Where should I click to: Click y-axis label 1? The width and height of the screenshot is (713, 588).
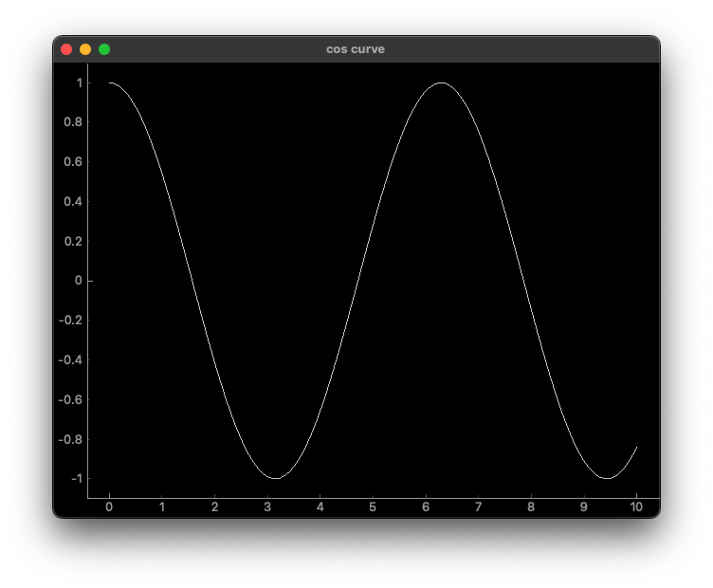point(80,83)
